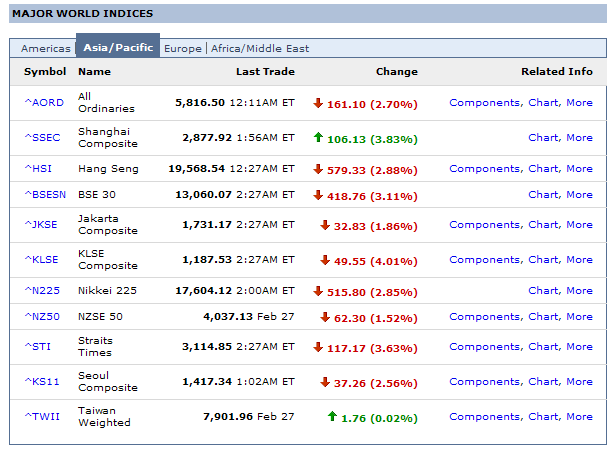The width and height of the screenshot is (615, 455).
Task: Open the Chart link for Shanghai Composite
Action: (544, 138)
